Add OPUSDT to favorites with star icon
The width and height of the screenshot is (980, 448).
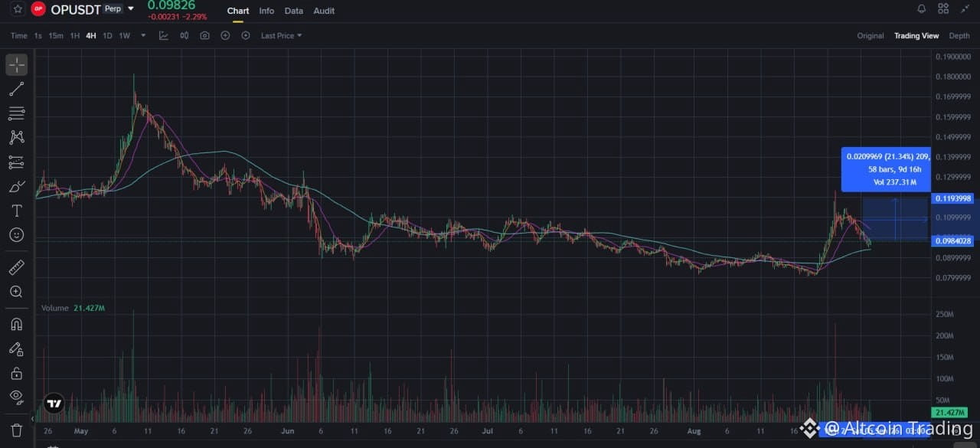tap(18, 9)
